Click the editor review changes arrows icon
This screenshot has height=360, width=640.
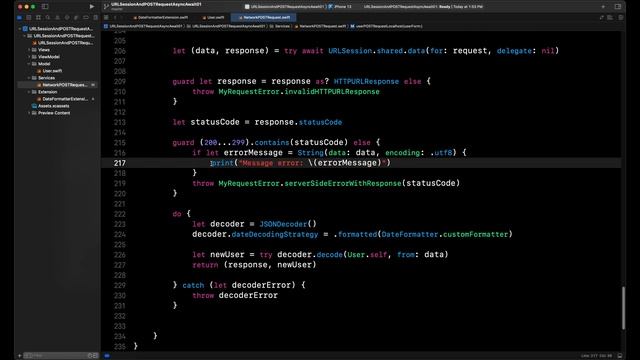[602, 18]
